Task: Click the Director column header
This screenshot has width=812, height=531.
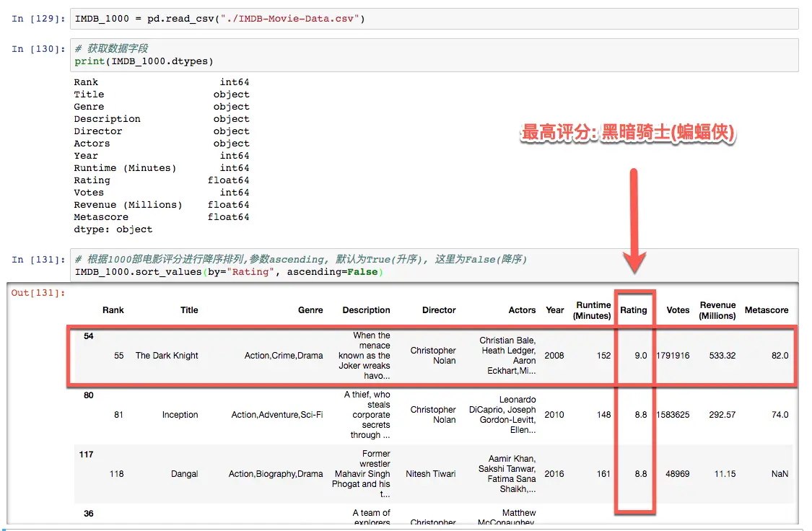Action: click(x=439, y=310)
